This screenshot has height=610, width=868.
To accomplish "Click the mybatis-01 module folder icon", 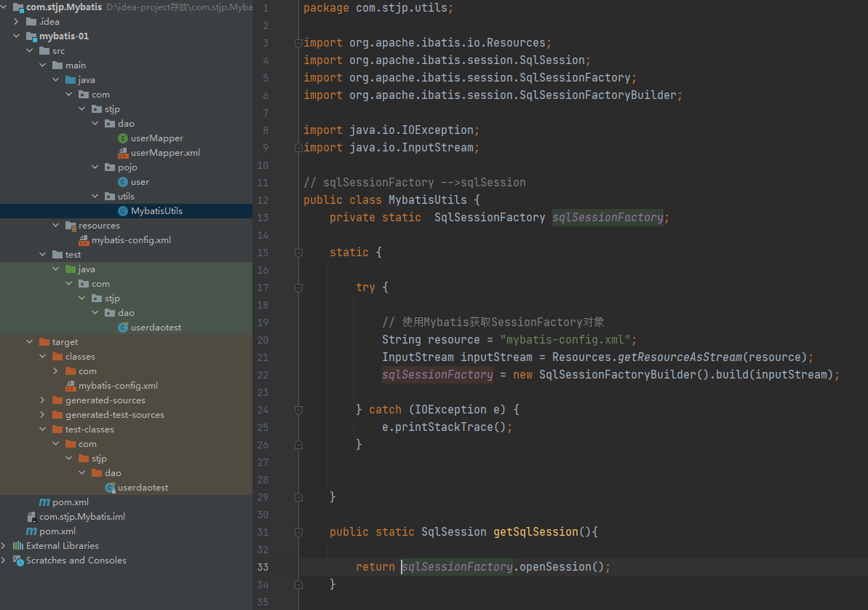I will coord(31,36).
